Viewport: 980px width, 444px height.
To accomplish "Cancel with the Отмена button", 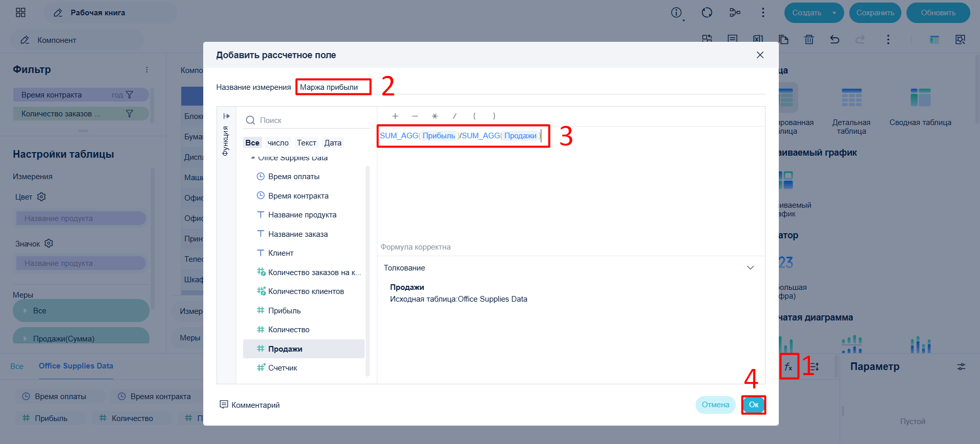I will (x=715, y=405).
